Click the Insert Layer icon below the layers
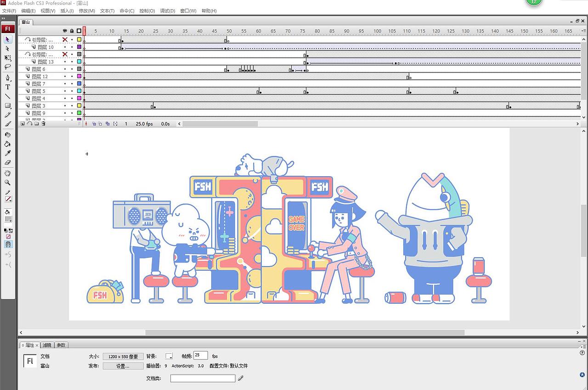This screenshot has width=588, height=390. pos(22,124)
